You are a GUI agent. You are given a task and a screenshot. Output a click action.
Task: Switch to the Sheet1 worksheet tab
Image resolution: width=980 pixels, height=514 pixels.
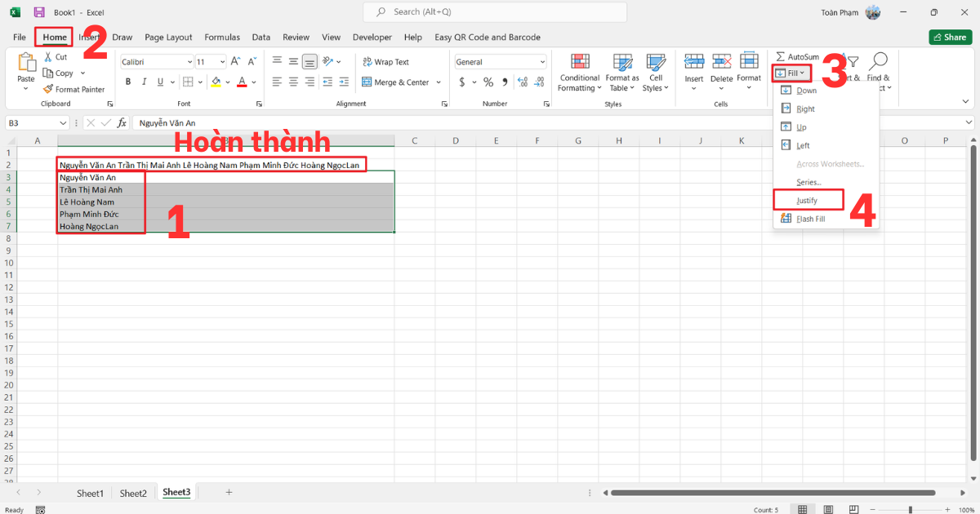[90, 493]
